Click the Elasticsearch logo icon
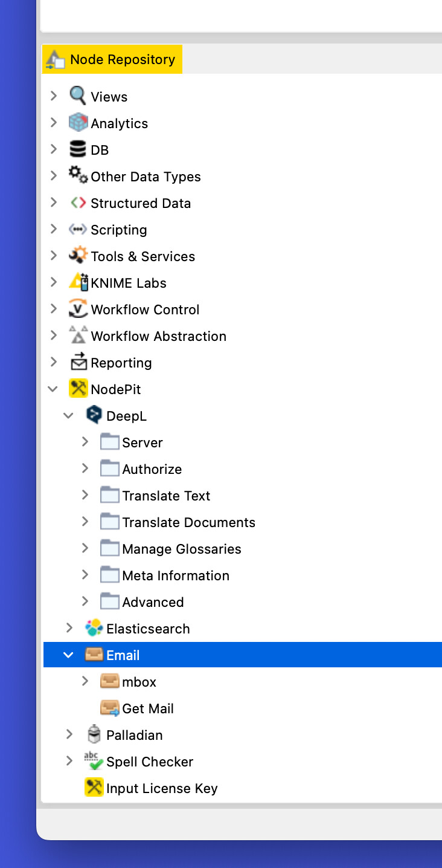The width and height of the screenshot is (442, 868). pyautogui.click(x=94, y=628)
